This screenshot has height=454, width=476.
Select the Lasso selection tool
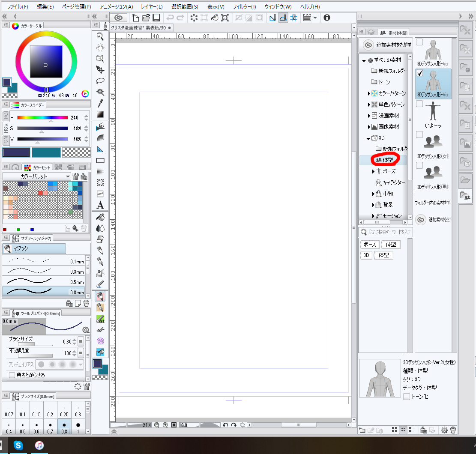point(100,81)
